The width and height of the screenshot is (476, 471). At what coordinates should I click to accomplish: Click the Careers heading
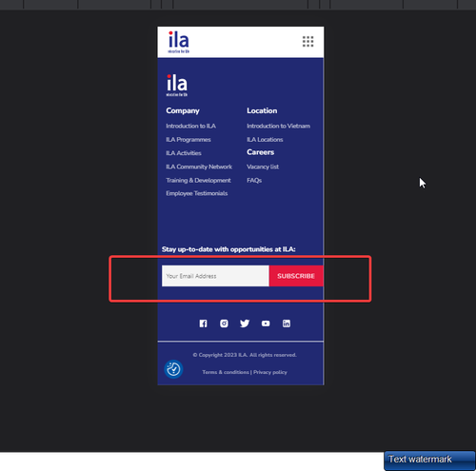coord(261,152)
